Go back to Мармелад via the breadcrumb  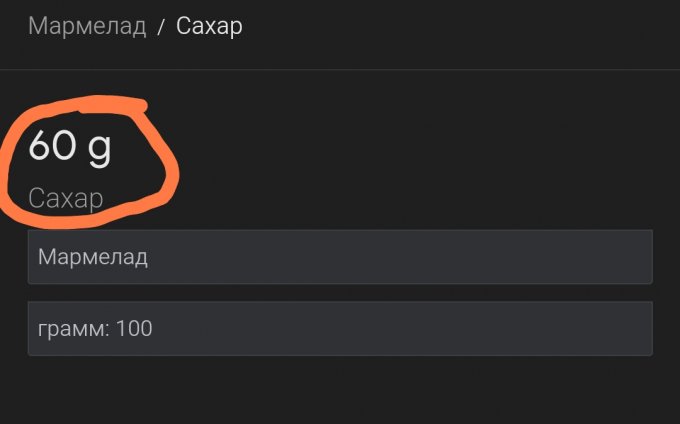(x=87, y=26)
